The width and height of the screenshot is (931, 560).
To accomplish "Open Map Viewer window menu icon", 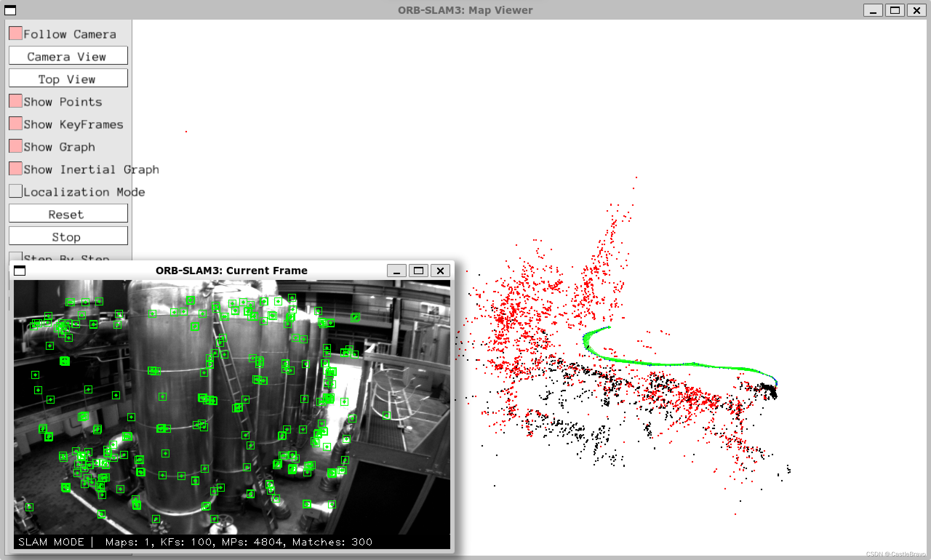I will (x=10, y=10).
